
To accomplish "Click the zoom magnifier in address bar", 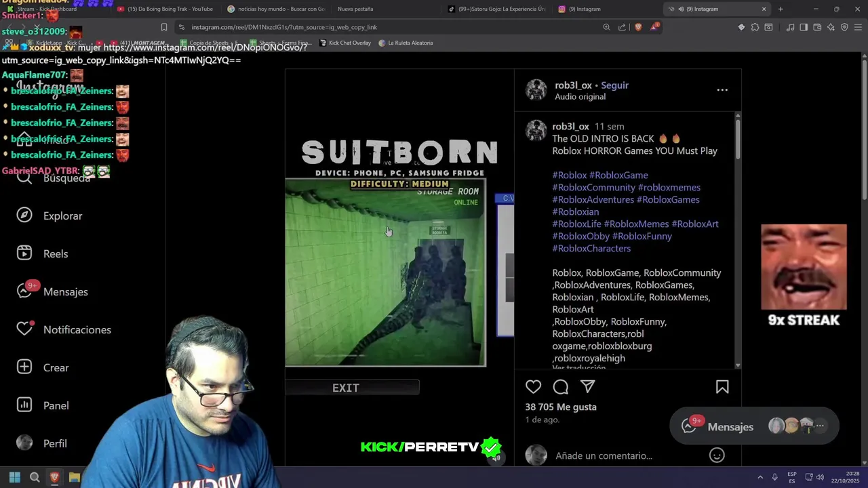I will (x=606, y=27).
